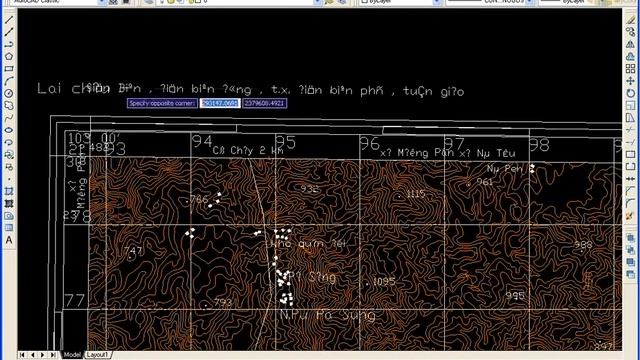Select the Mirror tool
The image size is (640, 360).
pos(631,44)
